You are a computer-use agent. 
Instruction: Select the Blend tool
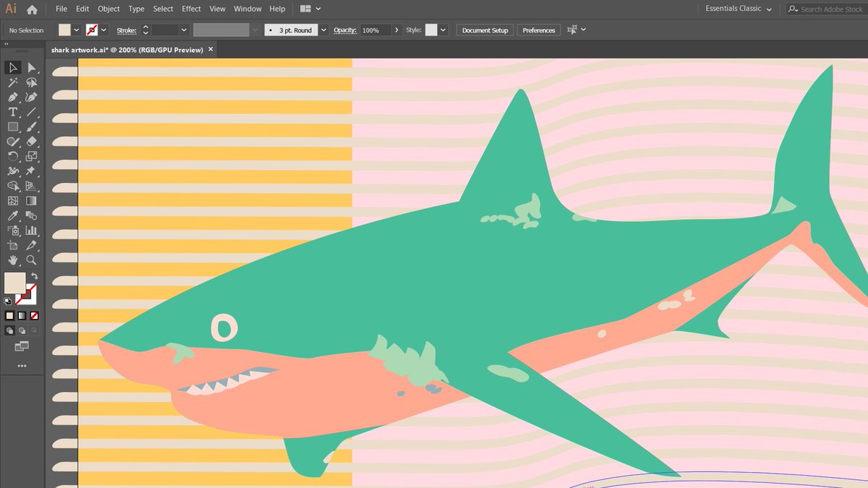pos(31,215)
